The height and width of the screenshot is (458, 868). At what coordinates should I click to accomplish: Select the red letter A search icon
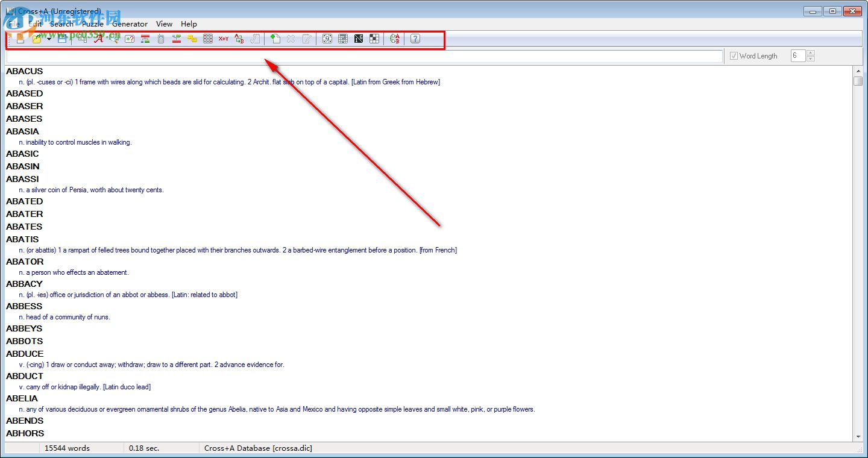[98, 39]
